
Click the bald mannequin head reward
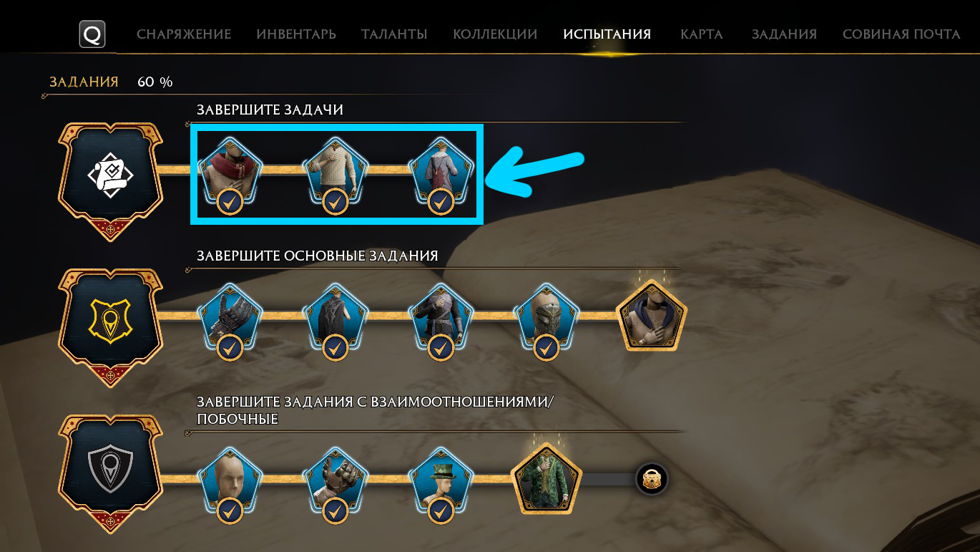click(x=229, y=480)
